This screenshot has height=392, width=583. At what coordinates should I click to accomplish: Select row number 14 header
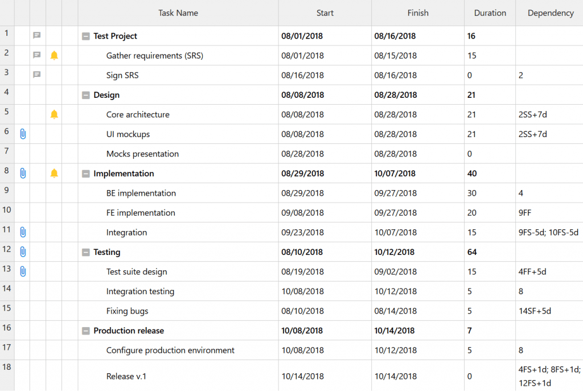coord(7,288)
